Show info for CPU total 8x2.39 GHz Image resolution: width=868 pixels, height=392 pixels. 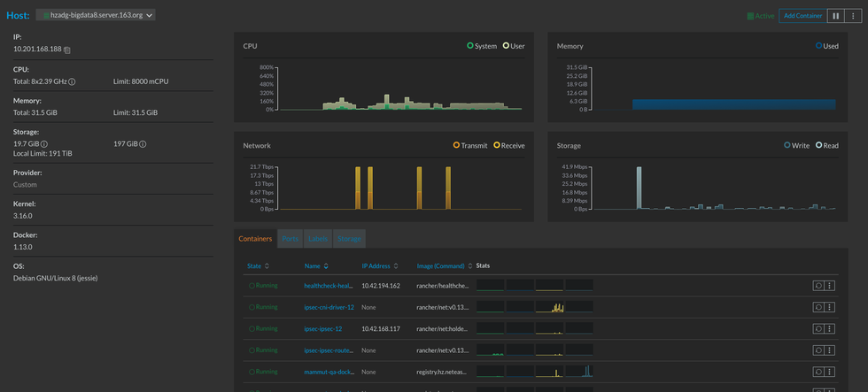tap(72, 81)
